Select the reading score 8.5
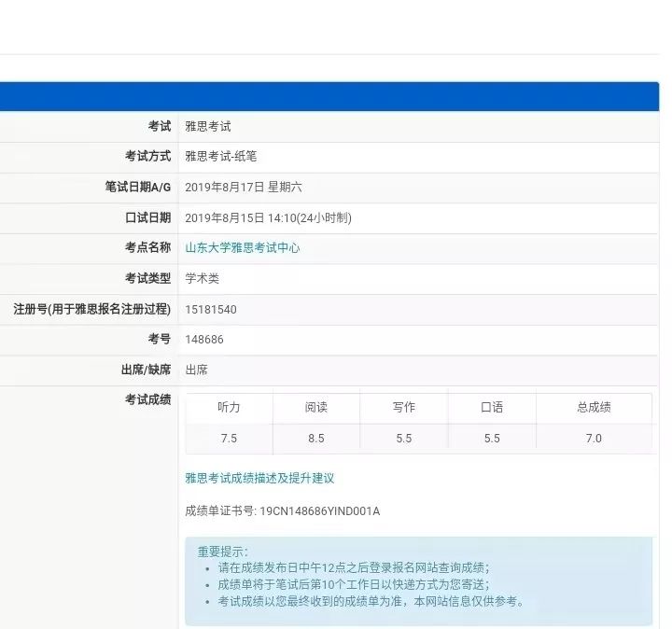The image size is (672, 629). [316, 439]
